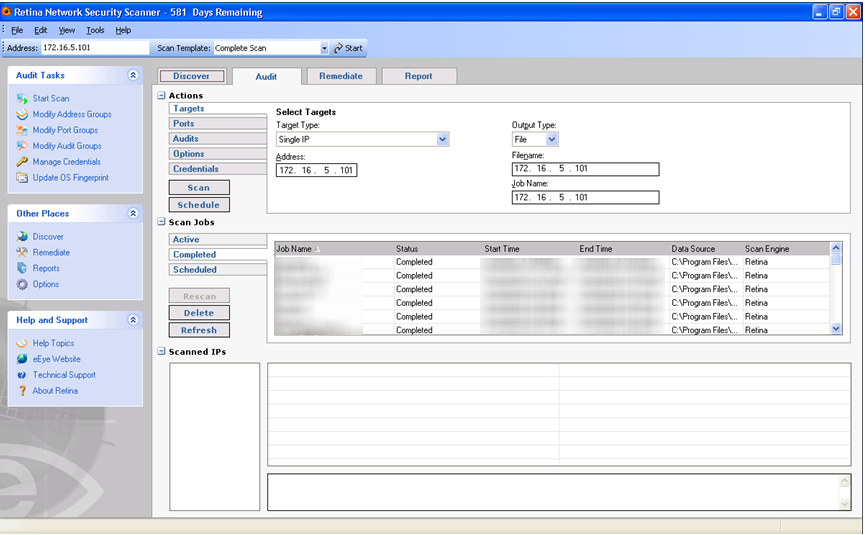This screenshot has height=535, width=865.
Task: Click the Modify Address Groups icon
Action: (x=22, y=115)
